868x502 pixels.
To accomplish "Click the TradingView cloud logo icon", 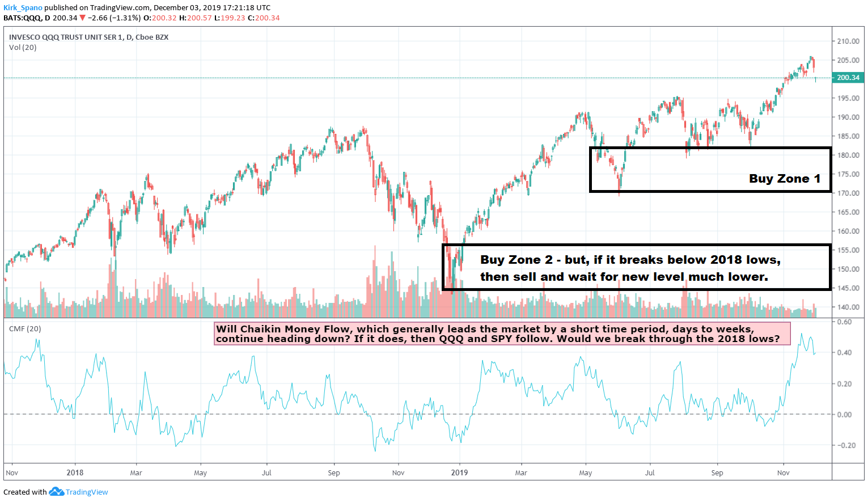I will tap(56, 491).
